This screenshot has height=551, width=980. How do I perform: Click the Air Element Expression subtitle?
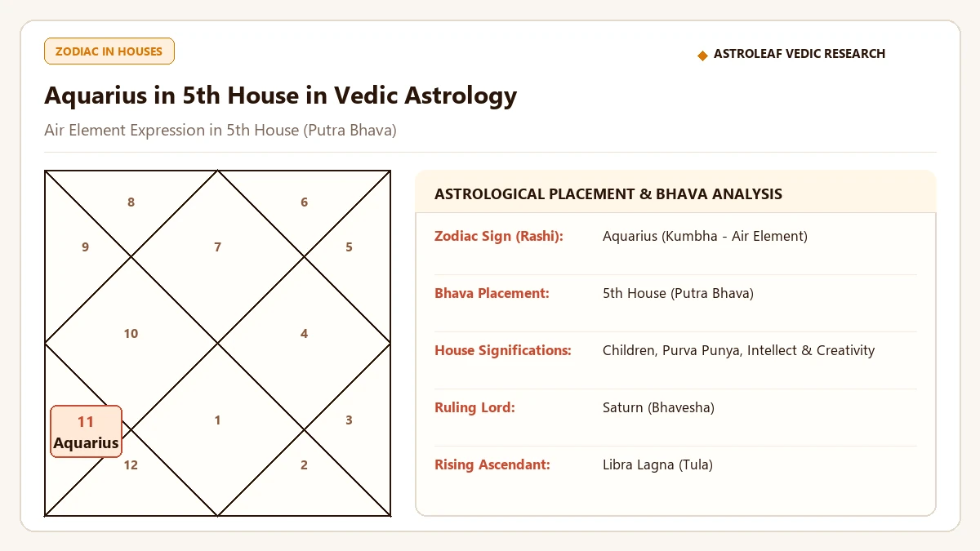click(220, 131)
